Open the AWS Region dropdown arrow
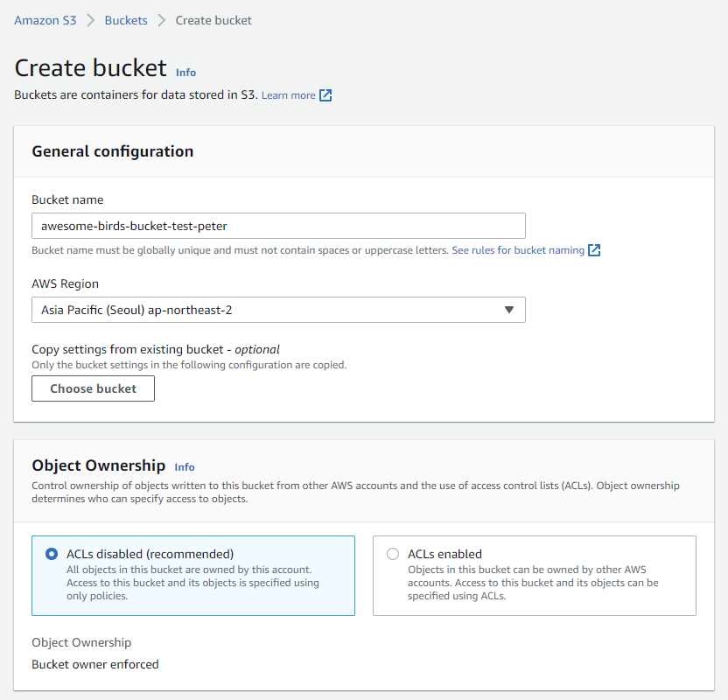Screen dimensions: 728x700 tap(509, 310)
